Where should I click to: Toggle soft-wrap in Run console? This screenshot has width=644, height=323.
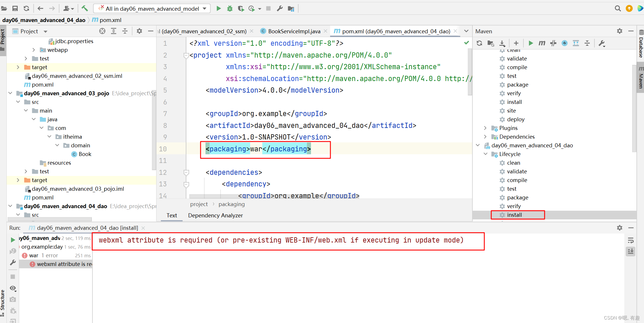(631, 241)
